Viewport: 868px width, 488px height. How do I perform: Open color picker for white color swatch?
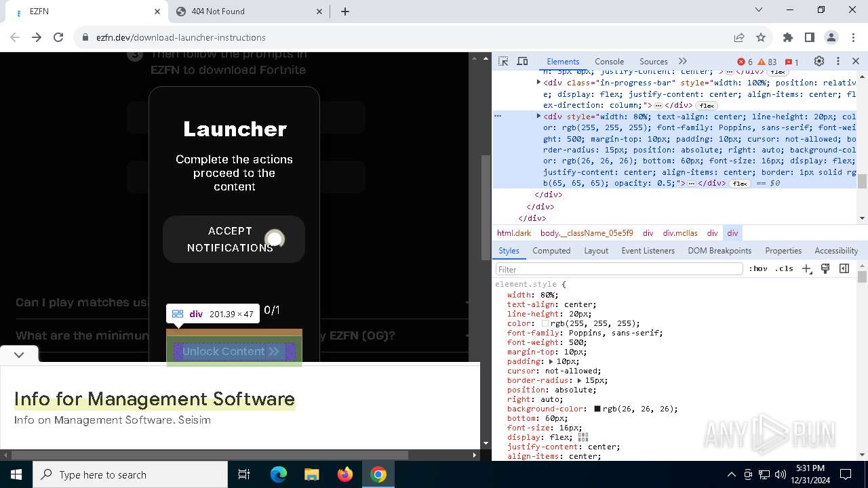(545, 324)
